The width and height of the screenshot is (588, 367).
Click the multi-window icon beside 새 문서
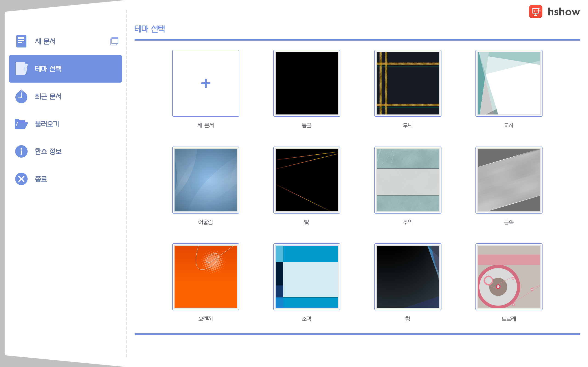point(114,41)
